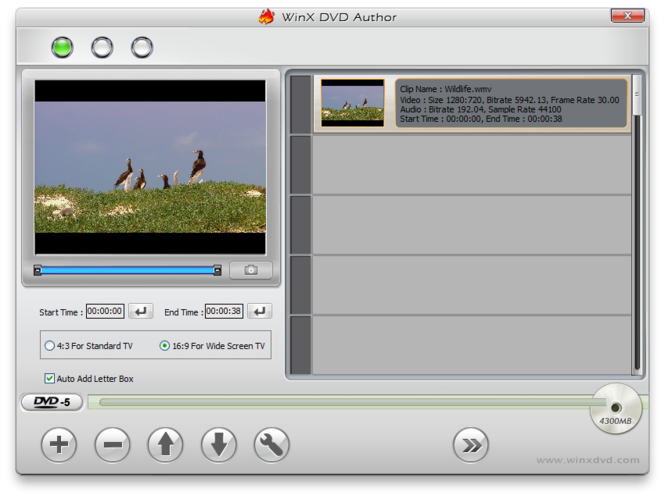Close the WinX DVD Author window

(x=628, y=16)
